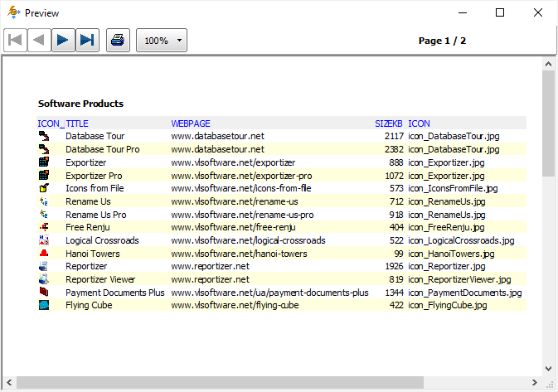Click the Hanoi Towers row icon
558x392 pixels.
(44, 254)
